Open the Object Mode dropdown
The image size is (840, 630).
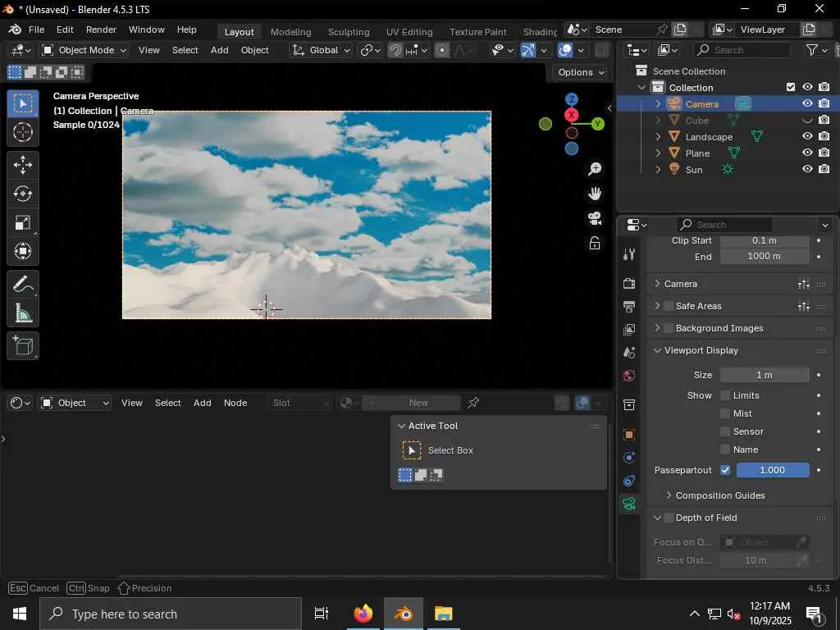pos(84,50)
